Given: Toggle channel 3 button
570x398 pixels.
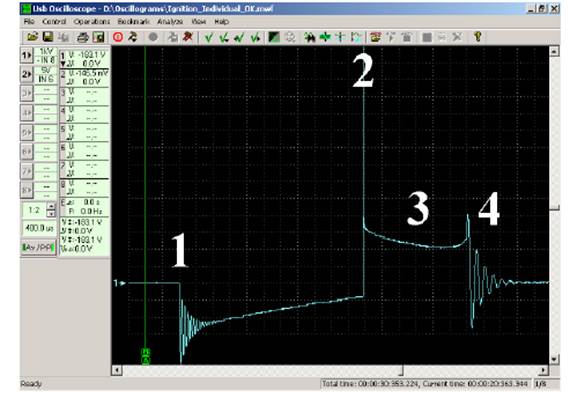Looking at the screenshot, I should click(x=27, y=94).
